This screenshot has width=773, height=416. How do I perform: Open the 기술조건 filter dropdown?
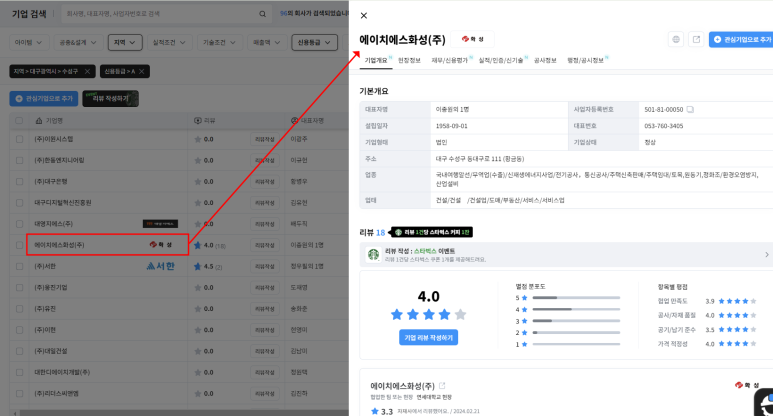[x=219, y=42]
